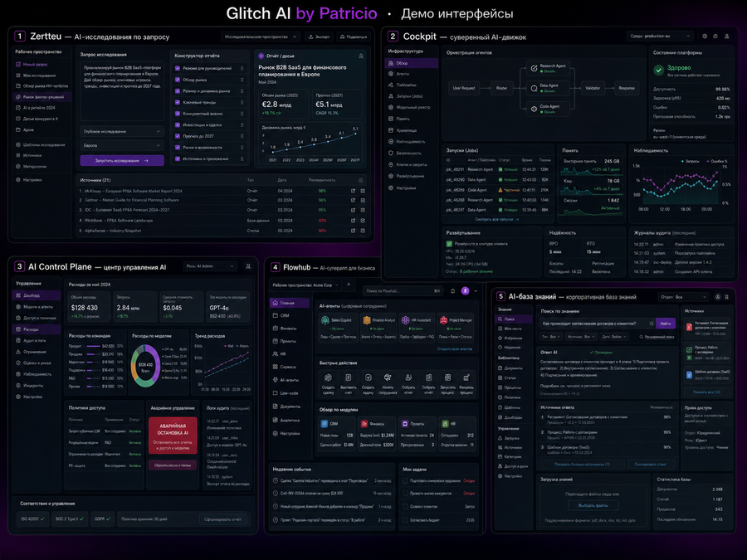
Task: Click the Нанять сотрудника quick action icon
Action: 388,377
